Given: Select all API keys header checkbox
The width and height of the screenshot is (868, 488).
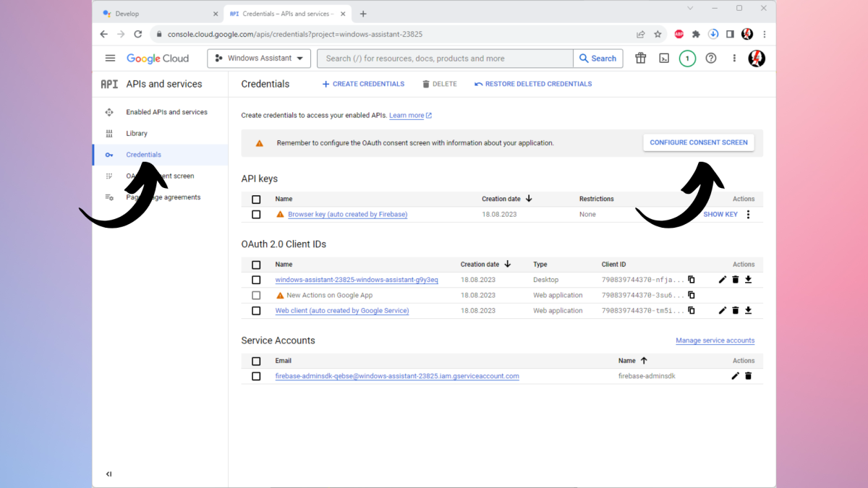Looking at the screenshot, I should point(256,200).
